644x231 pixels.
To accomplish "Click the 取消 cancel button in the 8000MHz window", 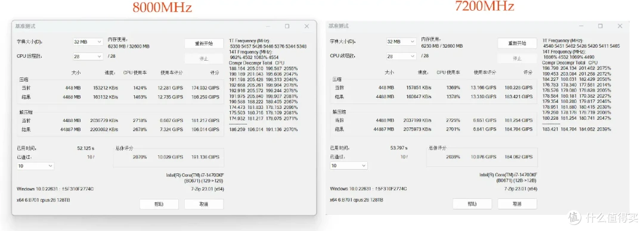I will [204, 204].
